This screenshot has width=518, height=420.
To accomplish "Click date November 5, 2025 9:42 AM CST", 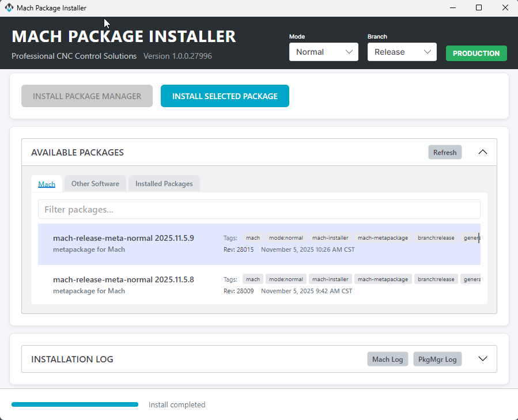I will click(x=307, y=291).
